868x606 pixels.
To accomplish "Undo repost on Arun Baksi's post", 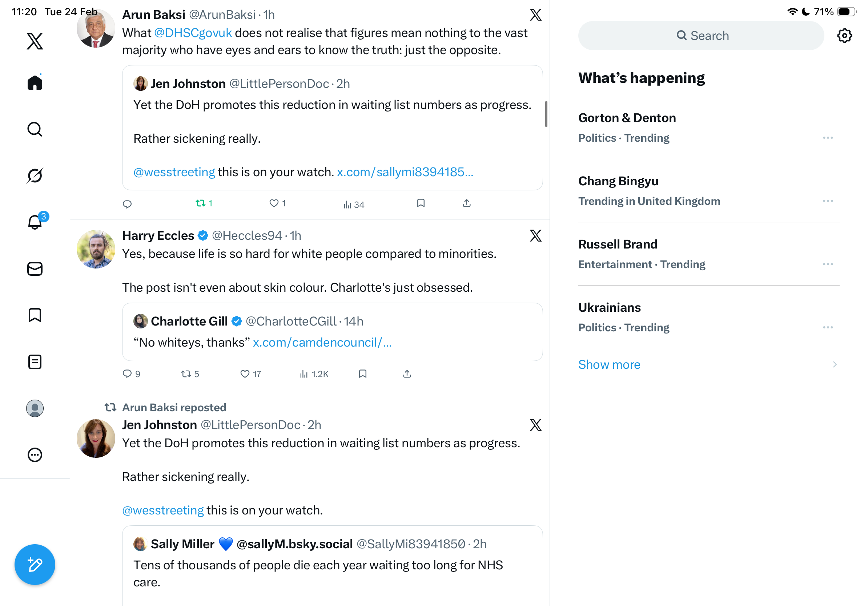I will click(x=200, y=204).
